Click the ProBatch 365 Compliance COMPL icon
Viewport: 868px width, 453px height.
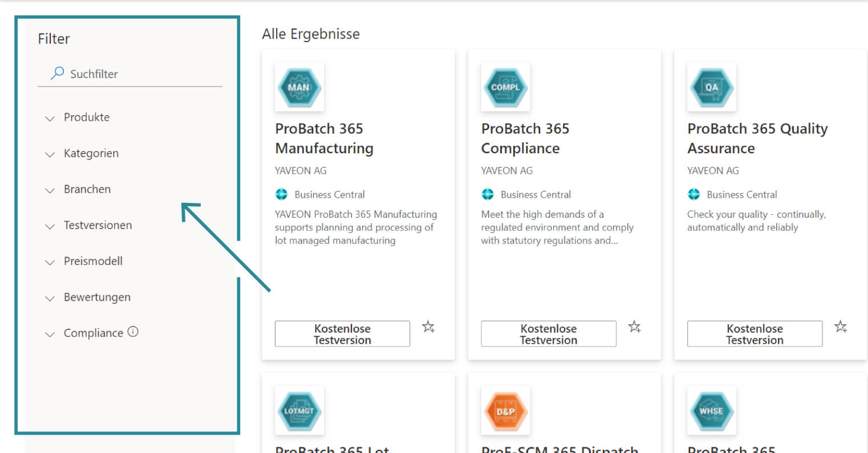point(505,87)
